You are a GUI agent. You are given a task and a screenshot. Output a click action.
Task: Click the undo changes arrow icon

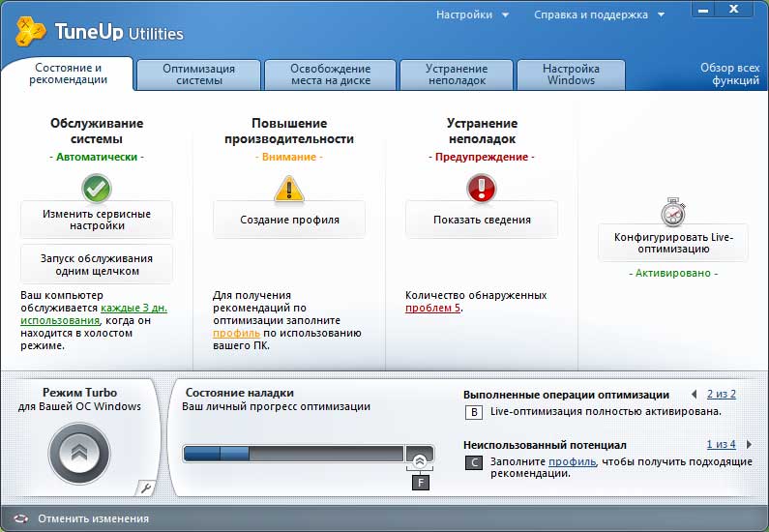[x=20, y=518]
